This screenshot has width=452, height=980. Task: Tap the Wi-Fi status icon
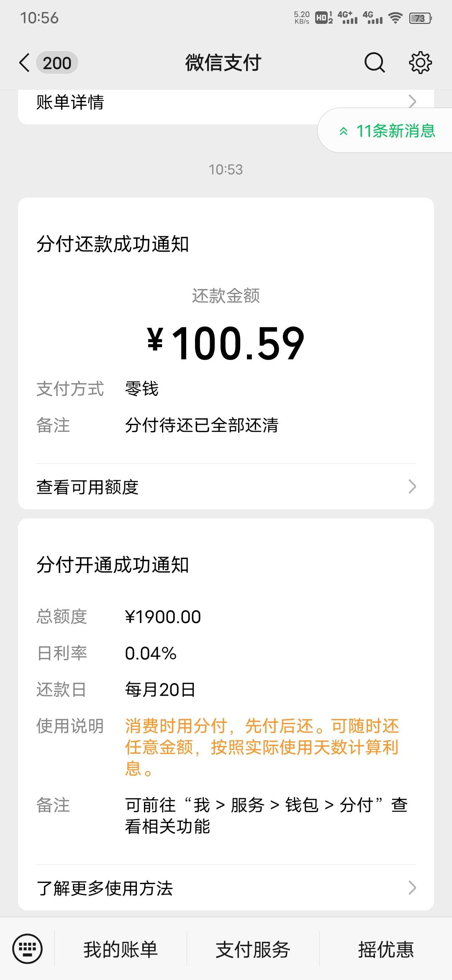[395, 18]
